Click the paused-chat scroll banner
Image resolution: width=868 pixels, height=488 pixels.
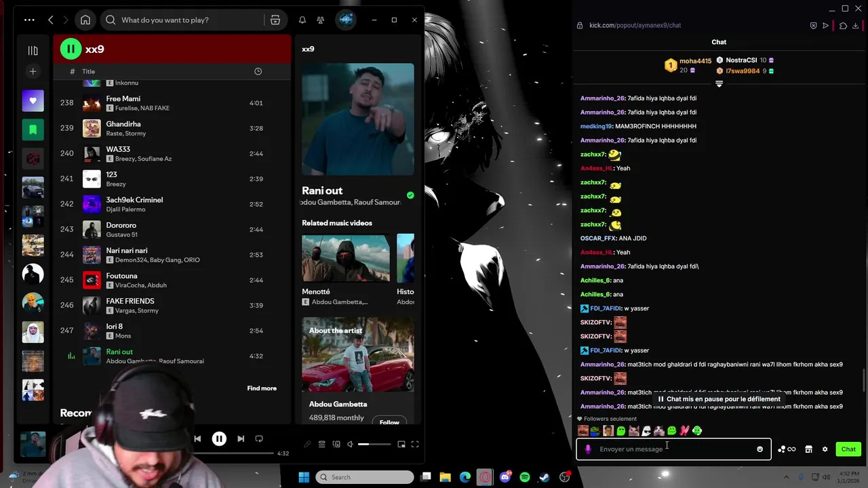(x=719, y=399)
